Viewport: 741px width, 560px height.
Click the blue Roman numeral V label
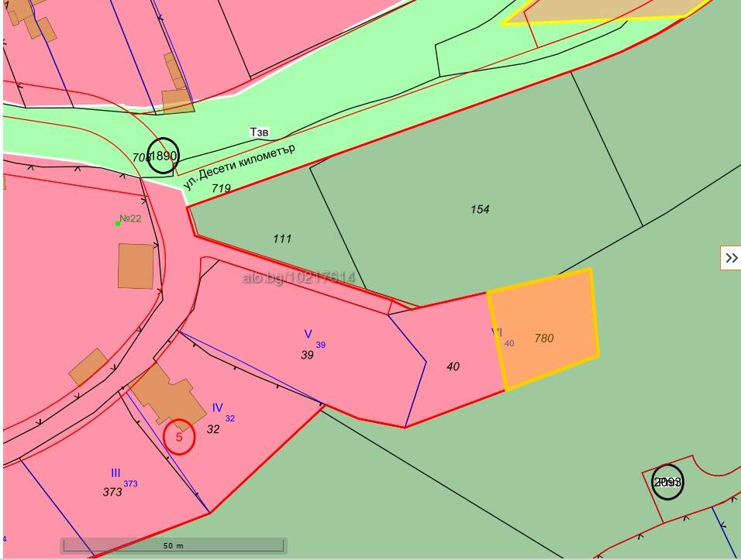click(308, 335)
